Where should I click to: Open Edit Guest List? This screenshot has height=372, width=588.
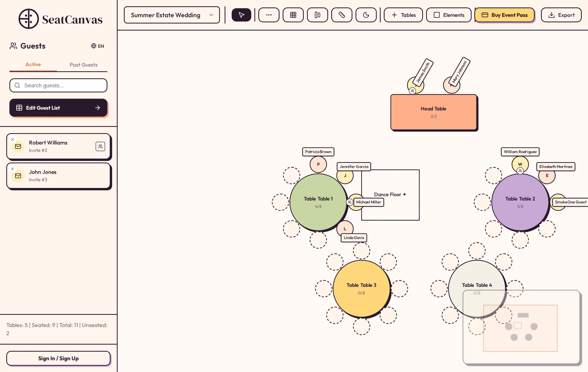58,107
